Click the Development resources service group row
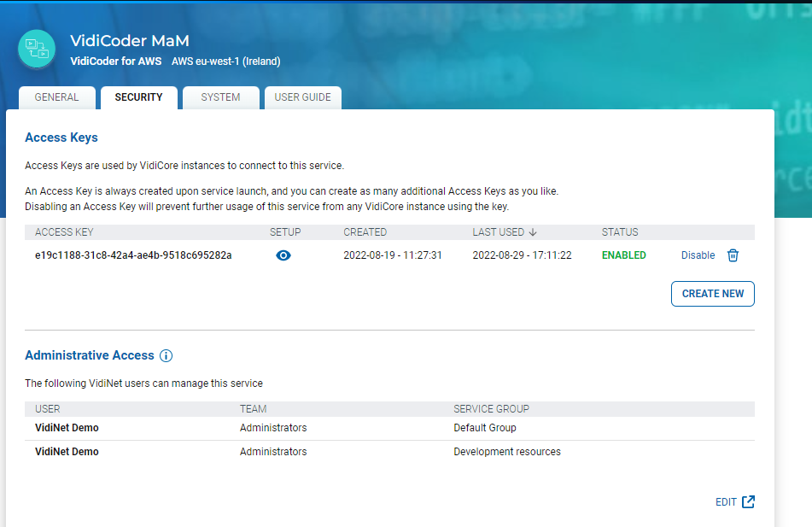 506,452
